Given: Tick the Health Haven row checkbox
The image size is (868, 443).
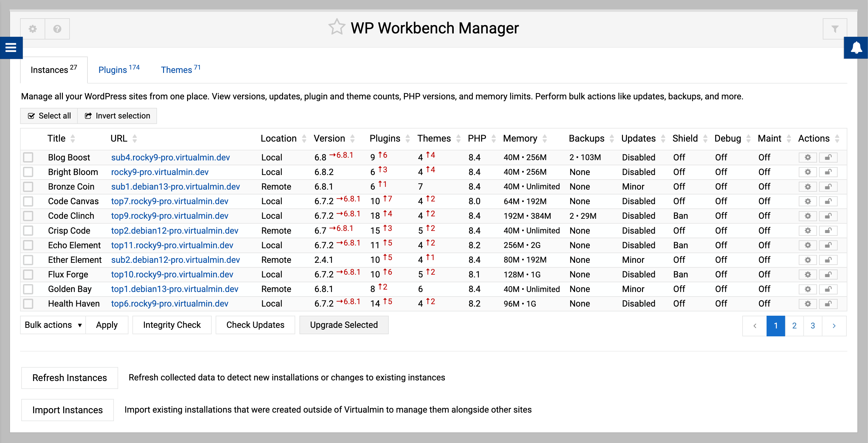Looking at the screenshot, I should 28,304.
